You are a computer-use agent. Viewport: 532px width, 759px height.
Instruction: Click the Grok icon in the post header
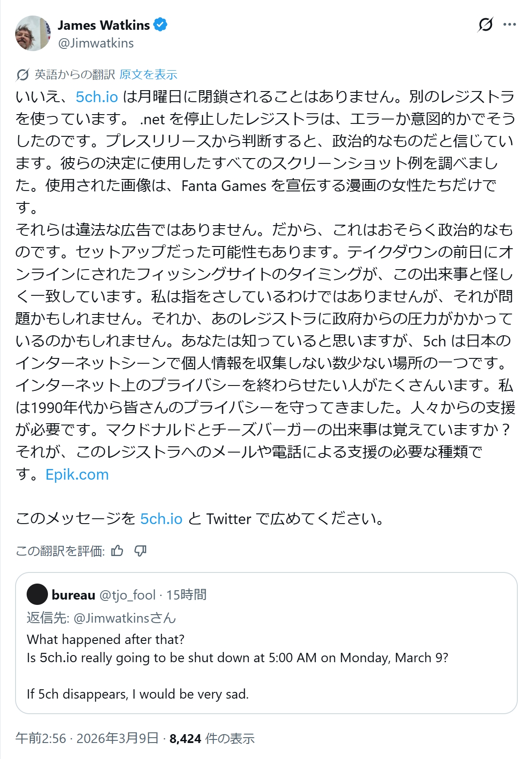pyautogui.click(x=485, y=24)
